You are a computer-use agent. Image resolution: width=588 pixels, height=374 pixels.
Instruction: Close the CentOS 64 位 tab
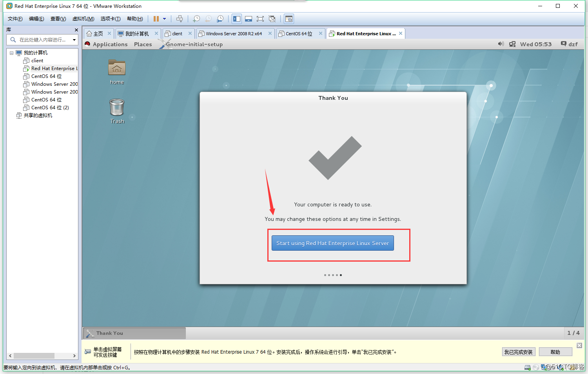coord(321,33)
